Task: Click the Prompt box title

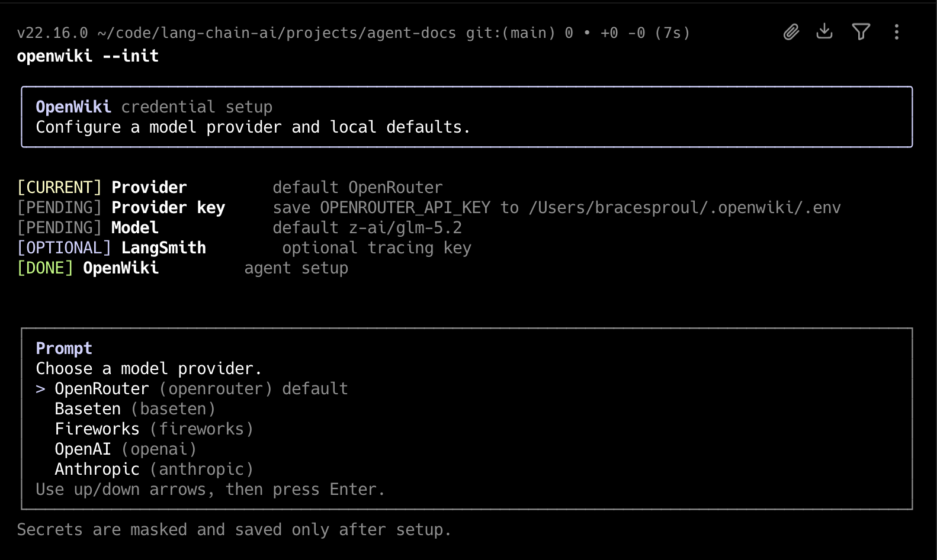Action: click(64, 349)
